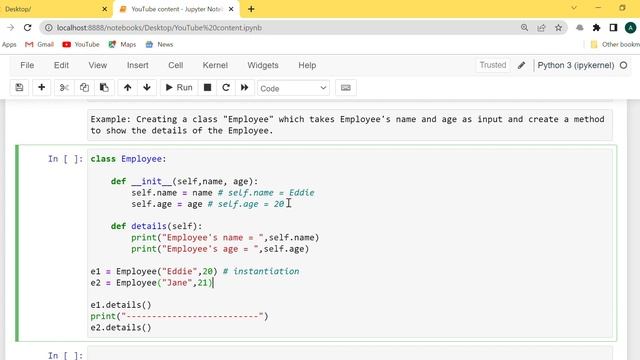Screen dimensions: 640x360
Task: Click the In [ ] prompt of Employee cell
Action: click(x=65, y=159)
